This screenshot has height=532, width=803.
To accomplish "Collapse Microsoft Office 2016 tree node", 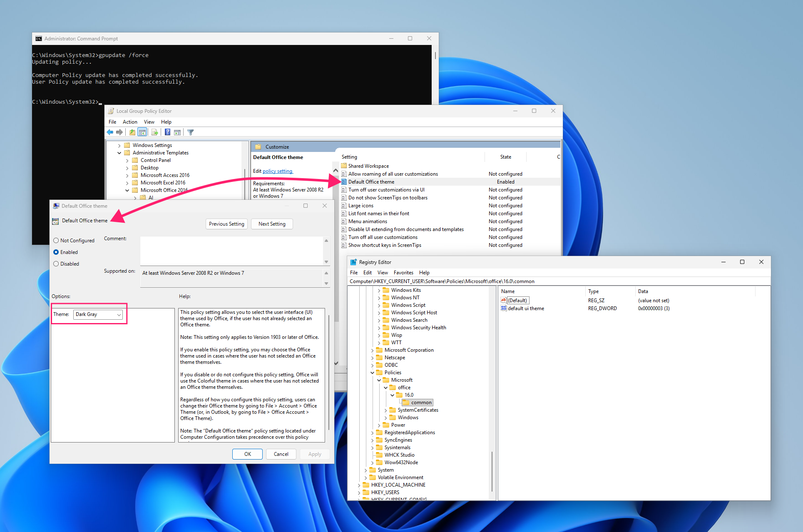I will click(x=127, y=191).
